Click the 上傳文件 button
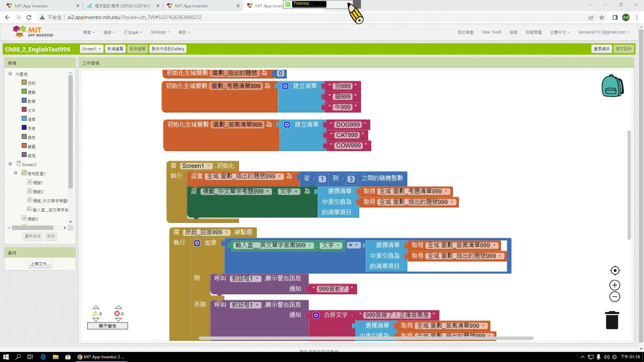644x362 pixels. coord(40,264)
